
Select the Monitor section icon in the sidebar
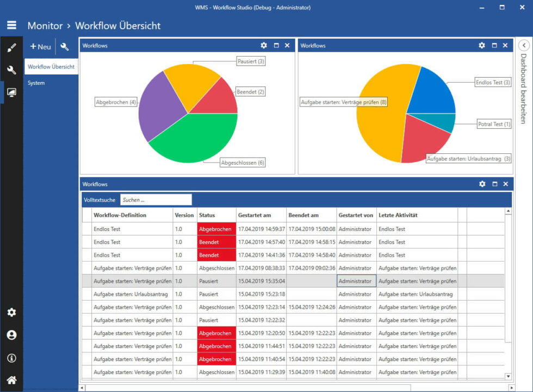point(12,92)
